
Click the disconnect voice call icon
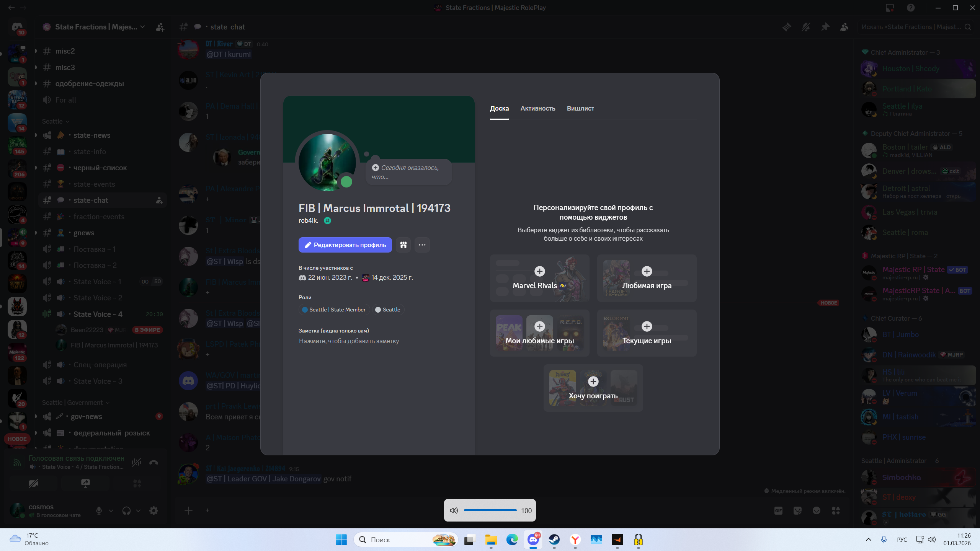[154, 462]
